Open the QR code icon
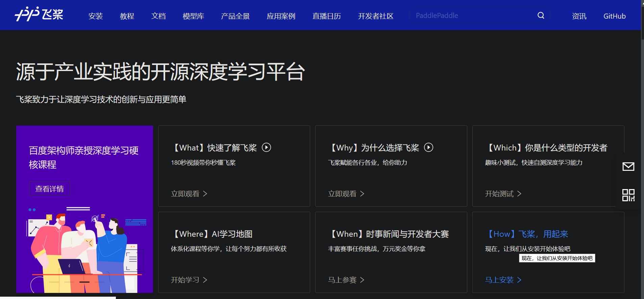Viewport: 644px width, 299px height. pos(628,195)
